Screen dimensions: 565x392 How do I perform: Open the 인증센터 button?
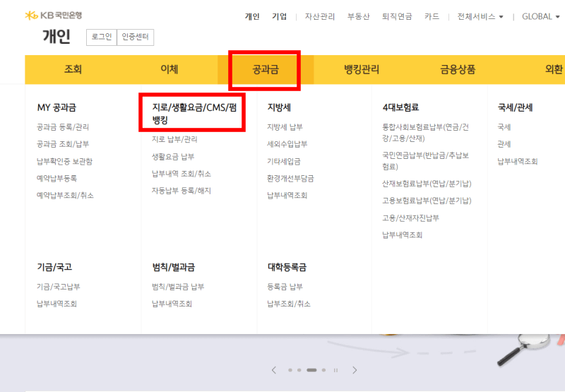[135, 37]
